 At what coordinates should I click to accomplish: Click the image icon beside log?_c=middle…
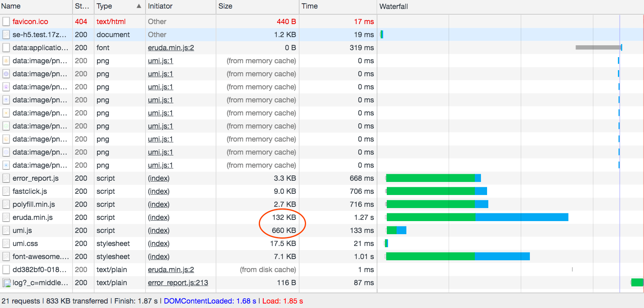tap(7, 283)
